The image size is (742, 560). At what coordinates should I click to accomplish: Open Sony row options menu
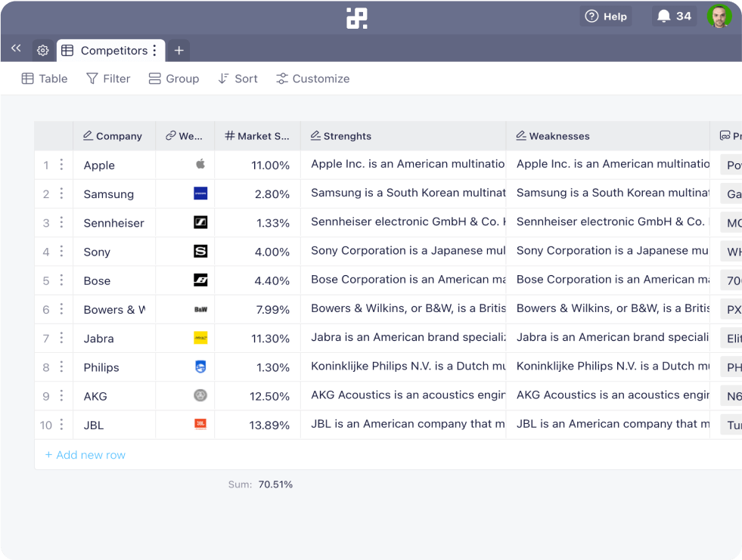(x=61, y=251)
